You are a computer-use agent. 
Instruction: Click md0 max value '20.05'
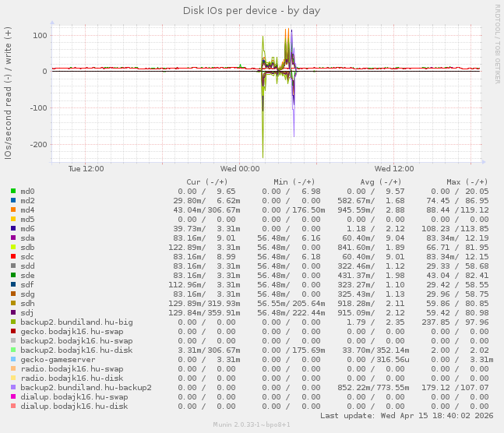477,192
